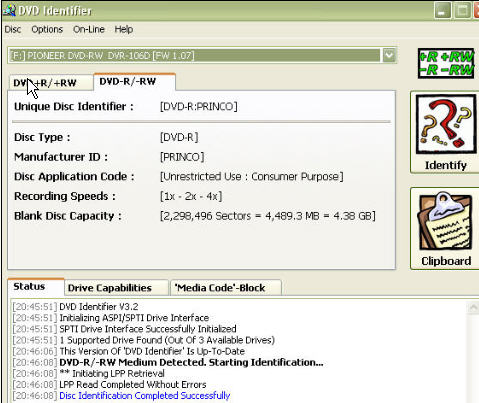479x403 pixels.
Task: Open the Options menu
Action: click(47, 30)
